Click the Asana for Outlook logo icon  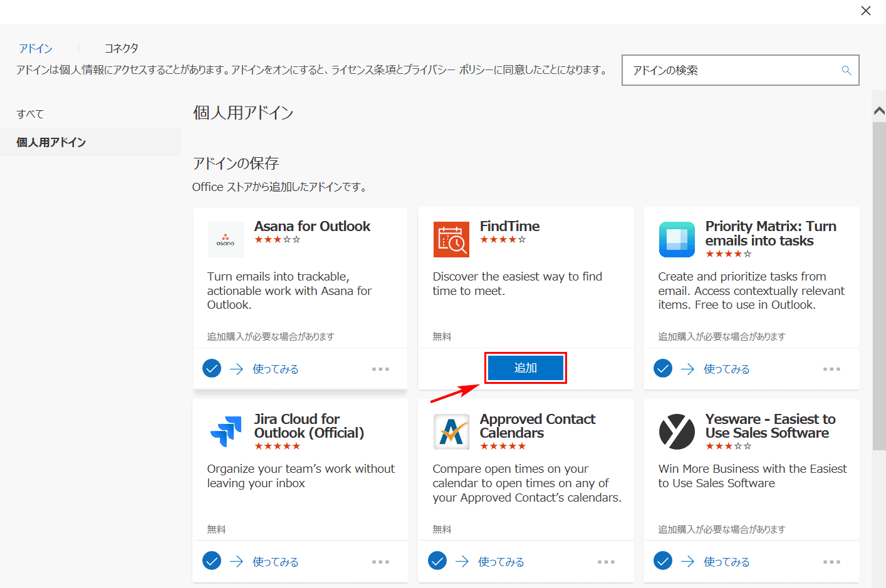click(x=226, y=239)
